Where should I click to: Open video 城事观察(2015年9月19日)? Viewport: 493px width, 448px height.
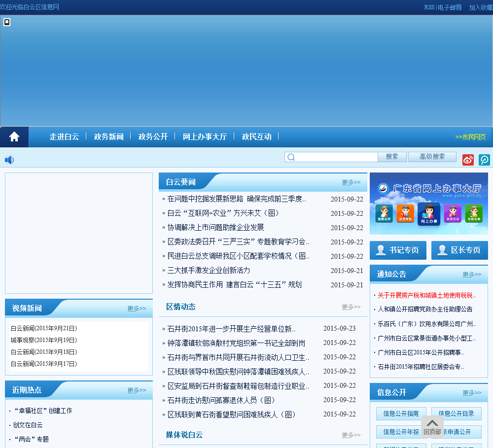point(44,340)
